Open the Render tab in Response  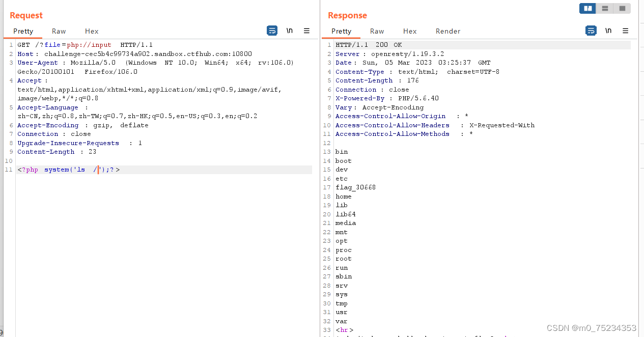[448, 31]
